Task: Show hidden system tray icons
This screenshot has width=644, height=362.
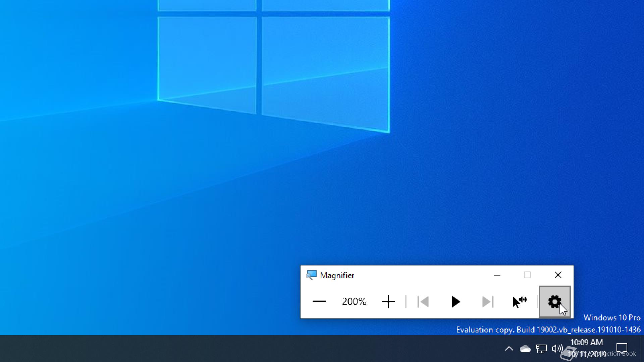Action: (509, 349)
